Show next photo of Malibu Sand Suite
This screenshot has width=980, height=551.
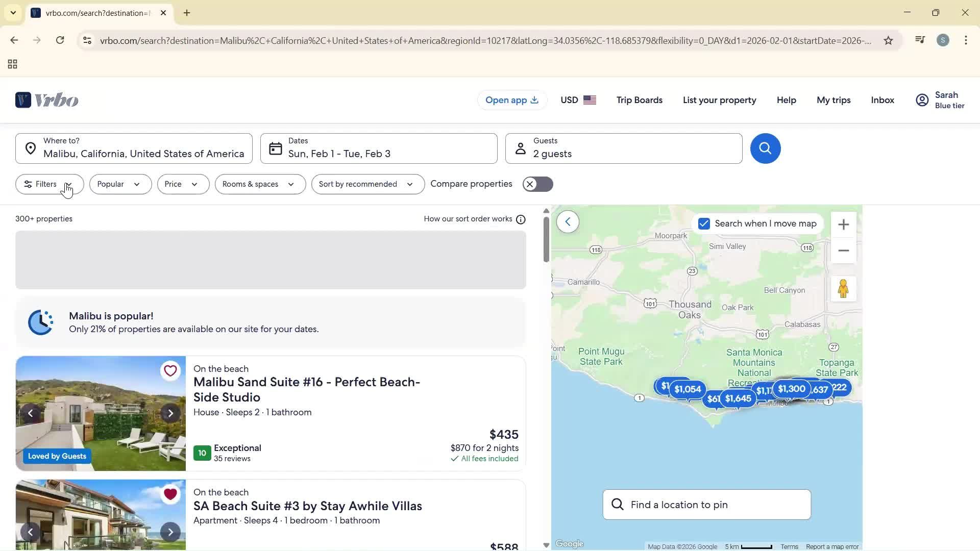pos(170,413)
